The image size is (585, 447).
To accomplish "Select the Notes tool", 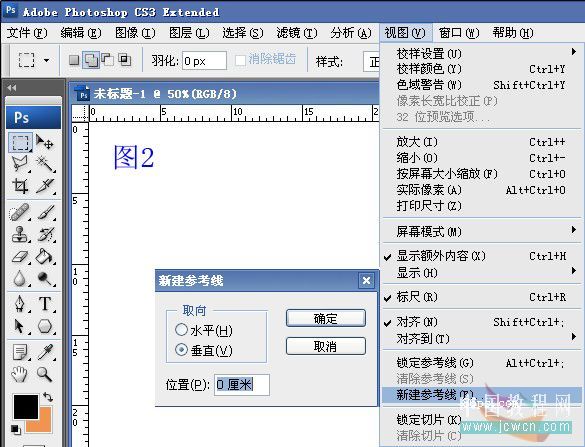I will tap(20, 352).
